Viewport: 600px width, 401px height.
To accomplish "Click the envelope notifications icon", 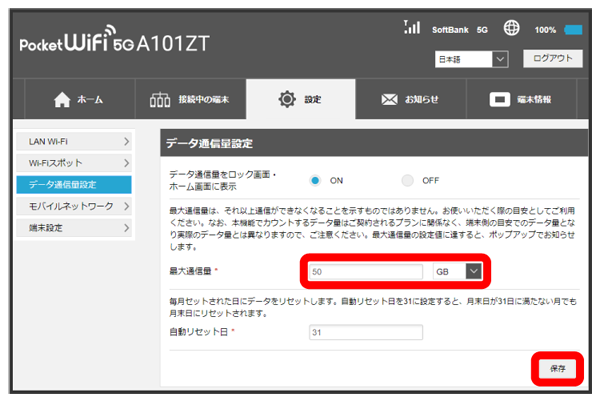I will coord(389,100).
